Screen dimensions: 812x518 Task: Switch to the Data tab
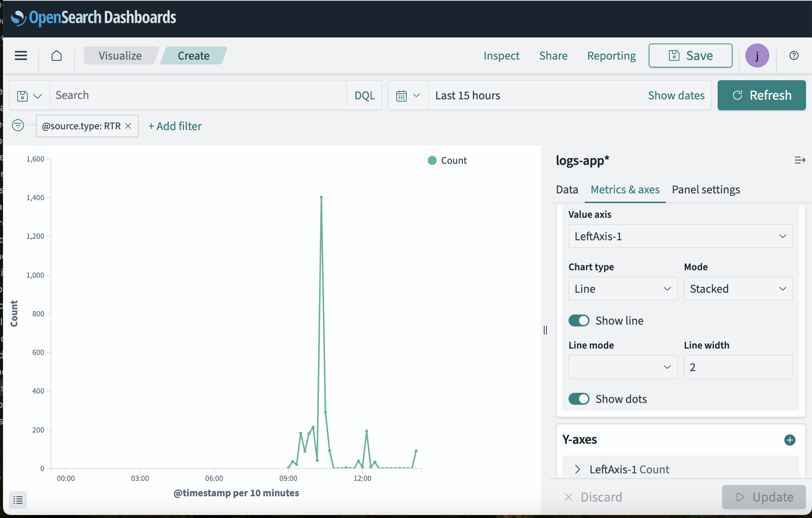(567, 189)
